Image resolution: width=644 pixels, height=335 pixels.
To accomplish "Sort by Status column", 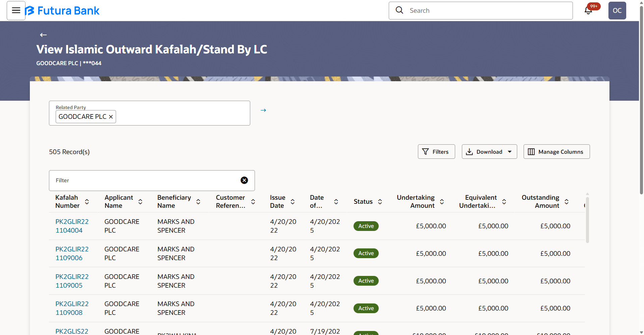I will [x=380, y=202].
